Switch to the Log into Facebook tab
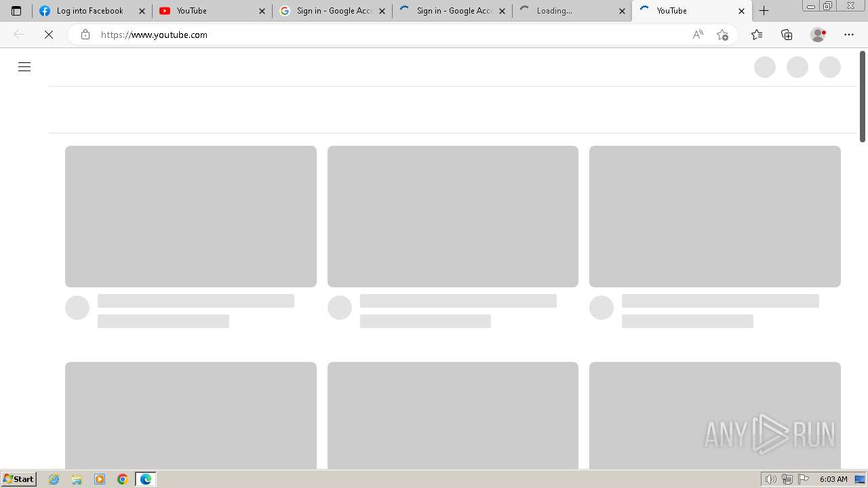This screenshot has height=488, width=868. 92,11
